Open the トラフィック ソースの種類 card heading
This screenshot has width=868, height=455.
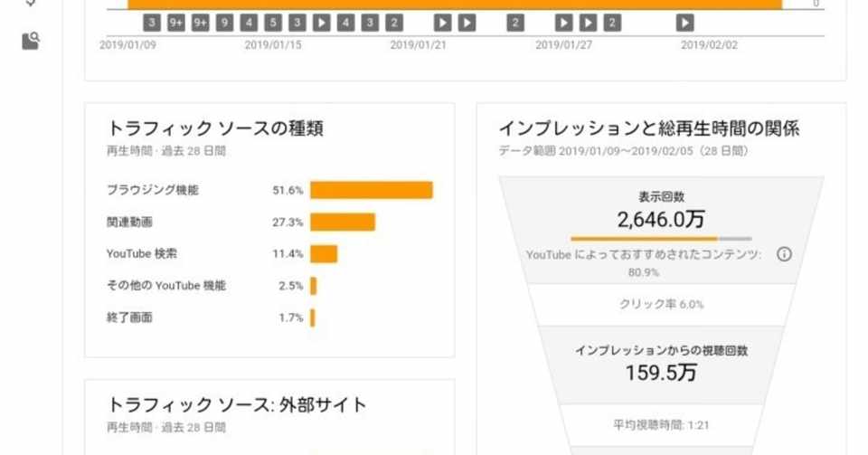pyautogui.click(x=215, y=128)
